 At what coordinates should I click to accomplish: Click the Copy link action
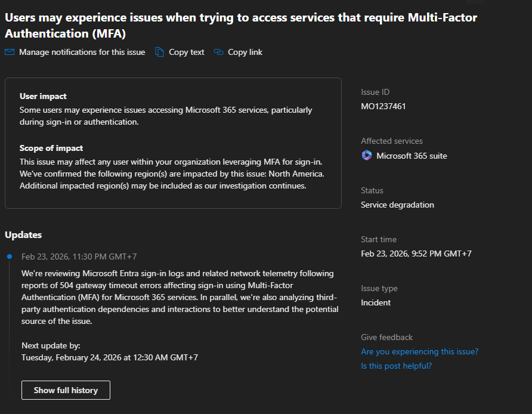pos(244,52)
